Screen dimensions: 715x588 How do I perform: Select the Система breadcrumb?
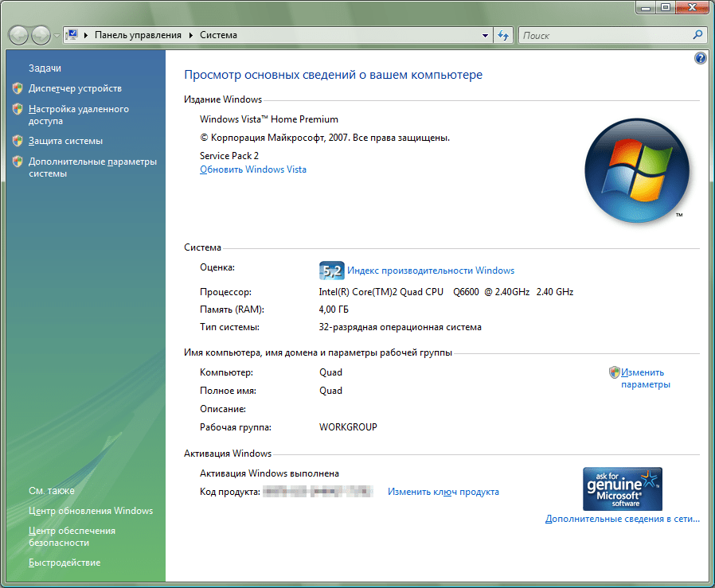pyautogui.click(x=218, y=35)
